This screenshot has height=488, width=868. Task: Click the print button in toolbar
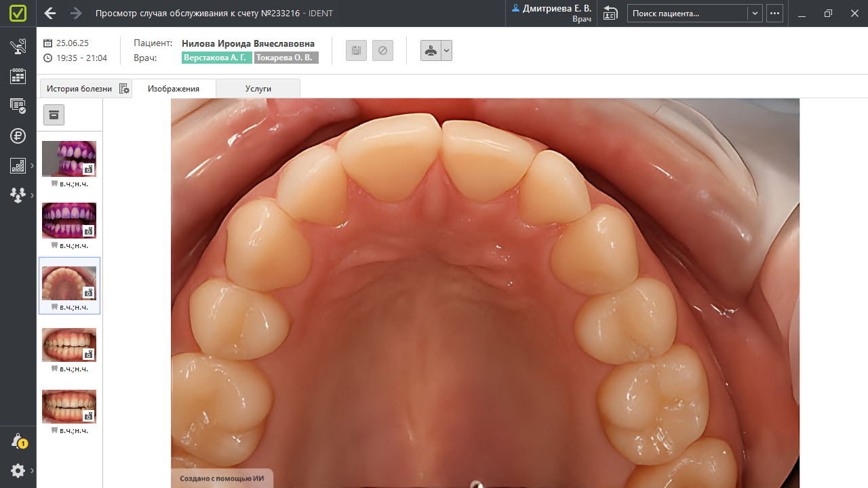point(431,51)
